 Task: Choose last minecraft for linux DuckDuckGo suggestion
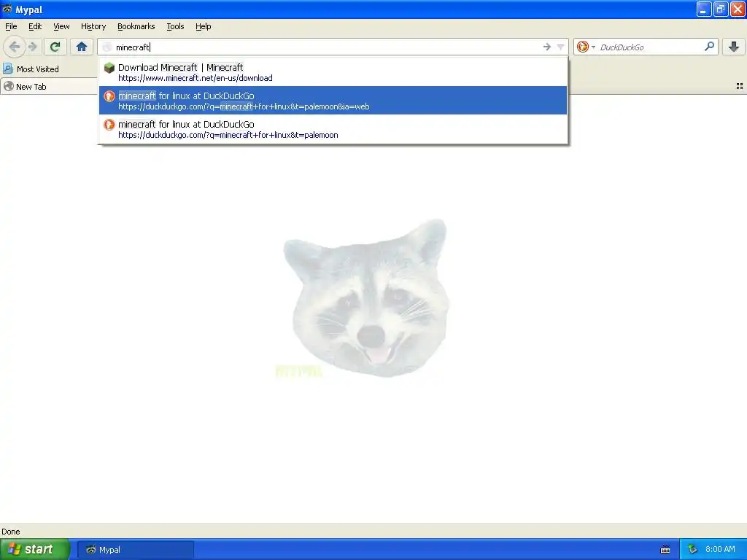[x=333, y=129]
